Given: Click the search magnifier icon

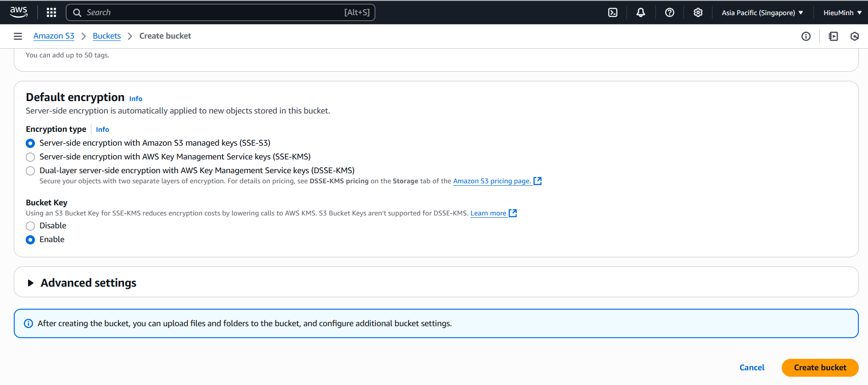Looking at the screenshot, I should (x=77, y=12).
